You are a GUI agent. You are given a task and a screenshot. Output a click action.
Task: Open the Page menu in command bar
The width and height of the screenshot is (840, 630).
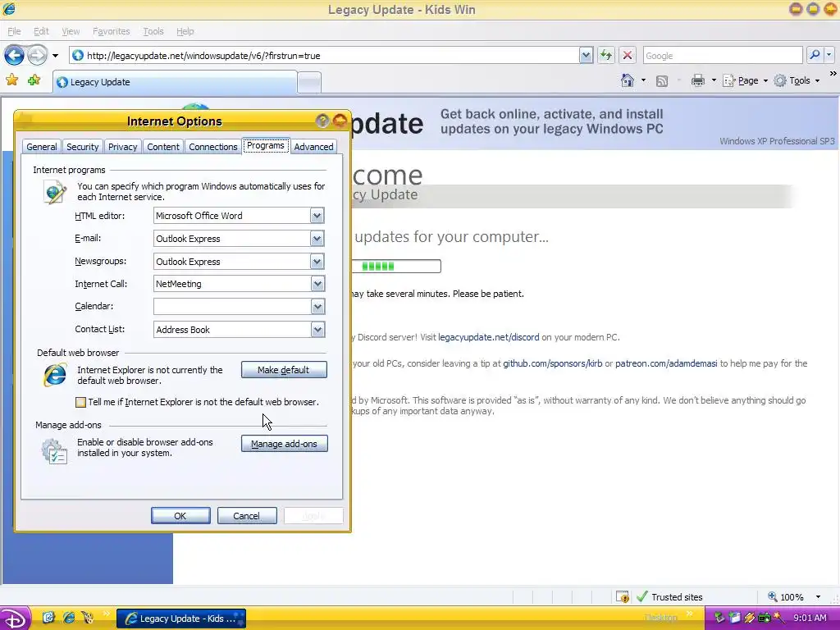tap(745, 80)
